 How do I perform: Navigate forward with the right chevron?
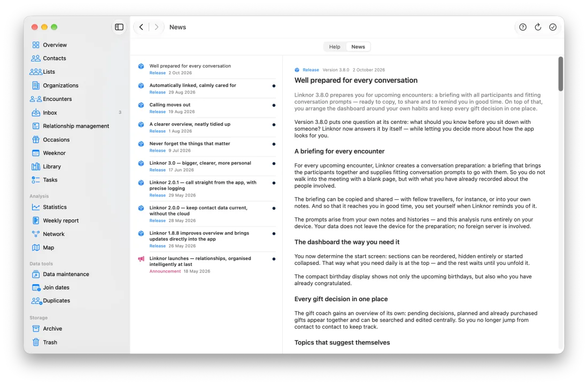[x=157, y=27]
